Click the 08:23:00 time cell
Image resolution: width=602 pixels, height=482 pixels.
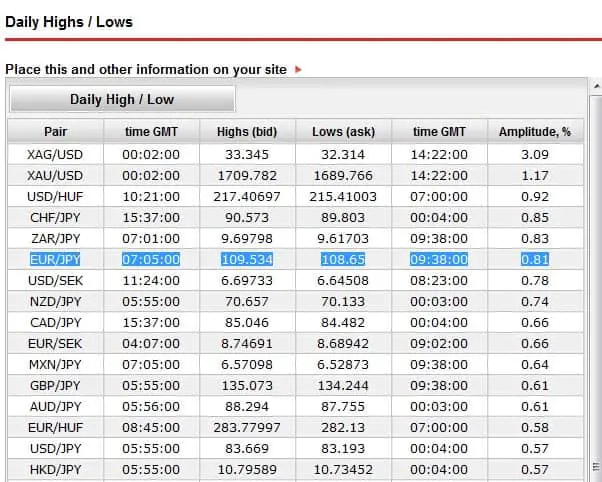439,280
